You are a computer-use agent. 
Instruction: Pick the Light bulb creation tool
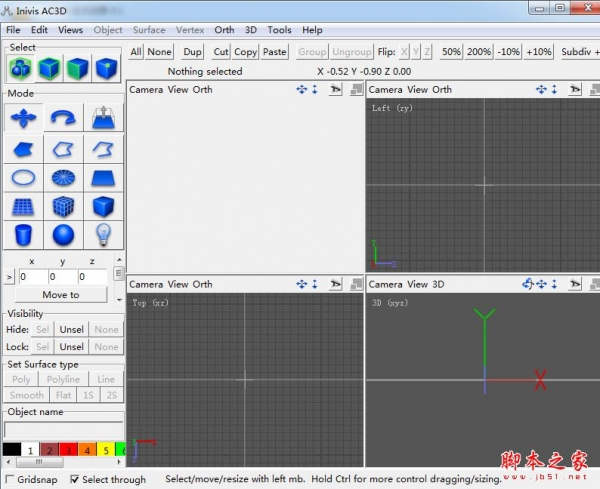pos(103,235)
